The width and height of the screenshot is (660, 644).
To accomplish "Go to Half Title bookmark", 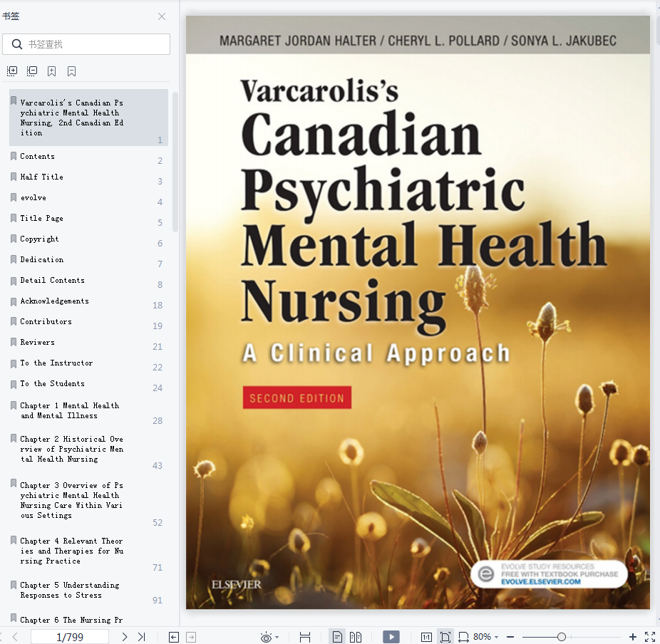I will [x=41, y=177].
